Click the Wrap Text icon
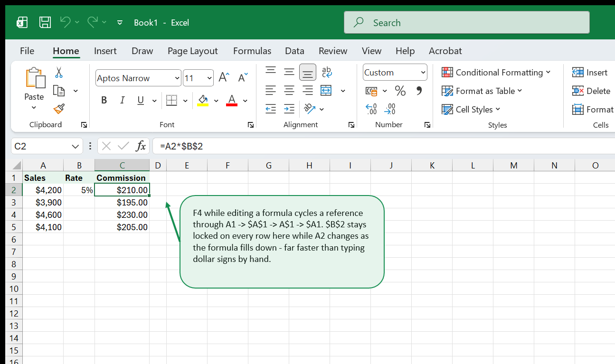The image size is (615, 364). 327,72
